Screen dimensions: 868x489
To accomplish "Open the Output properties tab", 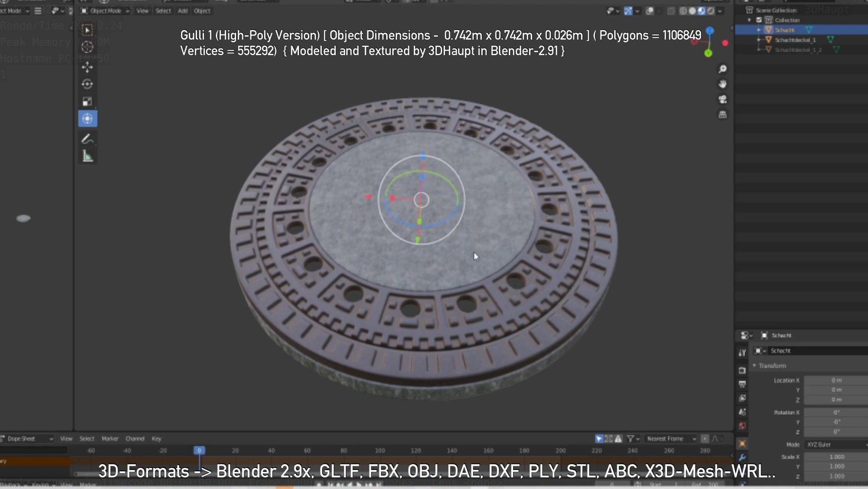I will 742,384.
